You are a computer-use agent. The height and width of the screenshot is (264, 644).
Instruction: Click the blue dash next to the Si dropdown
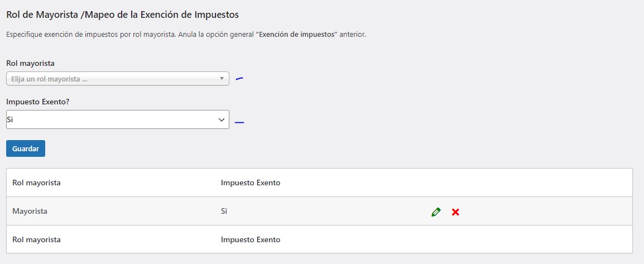[x=239, y=122]
